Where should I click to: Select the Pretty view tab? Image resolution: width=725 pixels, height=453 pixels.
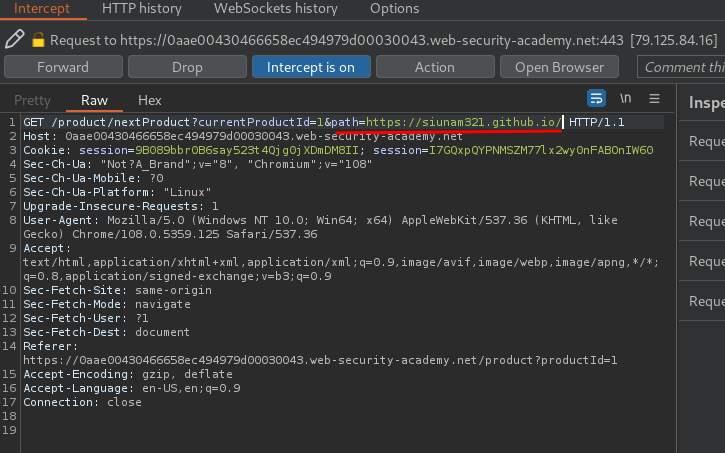pos(32,100)
